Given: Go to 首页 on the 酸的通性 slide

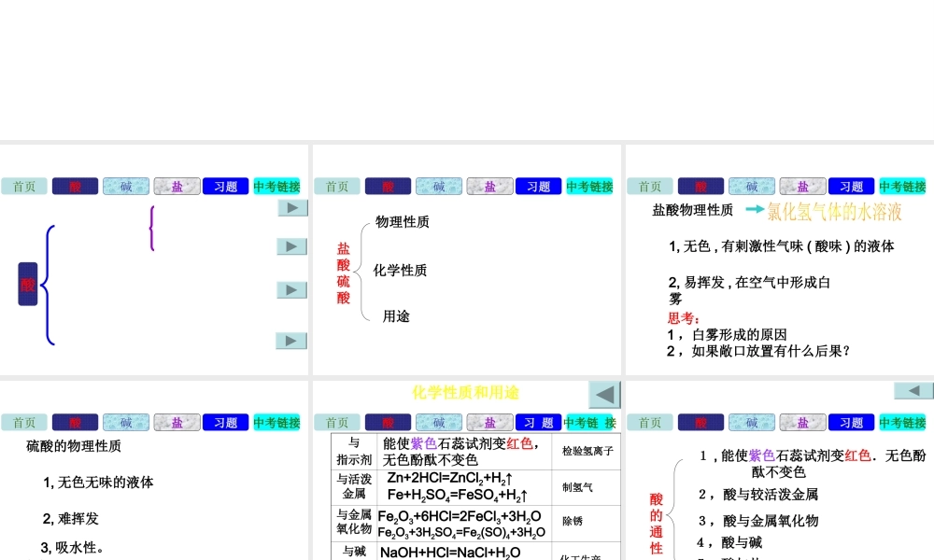Looking at the screenshot, I should point(650,423).
